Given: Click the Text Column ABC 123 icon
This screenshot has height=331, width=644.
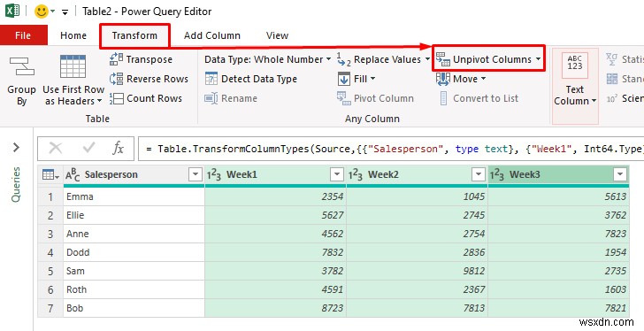Looking at the screenshot, I should 575,65.
